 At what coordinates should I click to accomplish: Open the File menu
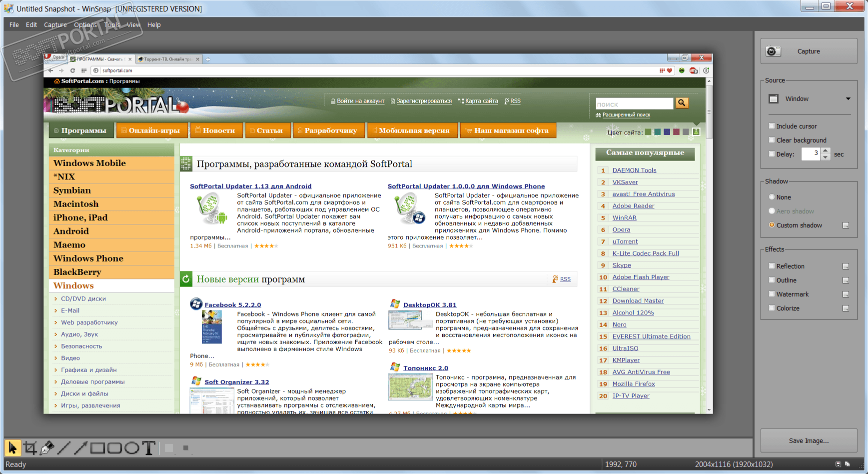click(x=14, y=24)
